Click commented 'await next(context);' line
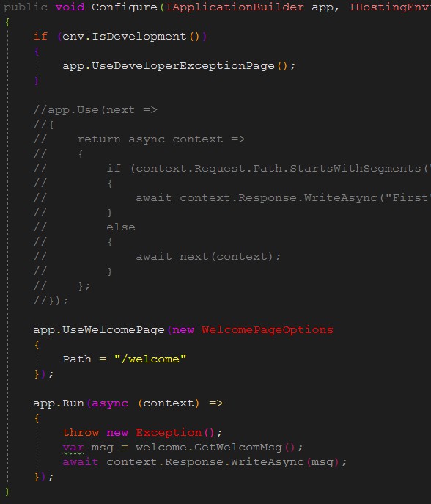The width and height of the screenshot is (431, 504). click(x=208, y=257)
